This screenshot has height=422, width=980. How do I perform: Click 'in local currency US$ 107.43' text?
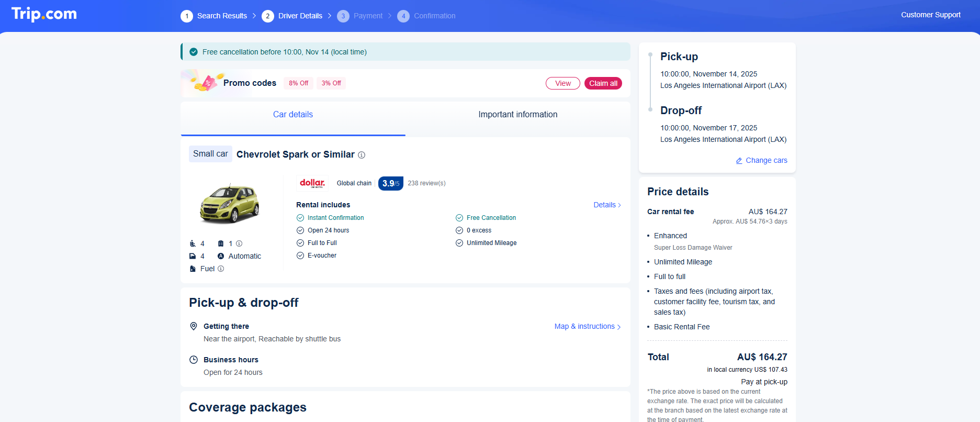pos(747,370)
